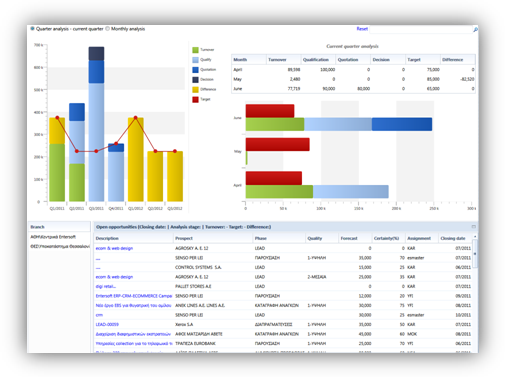Open the LEAD-00059 opportunity link
This screenshot has height=377, width=505.
(107, 324)
